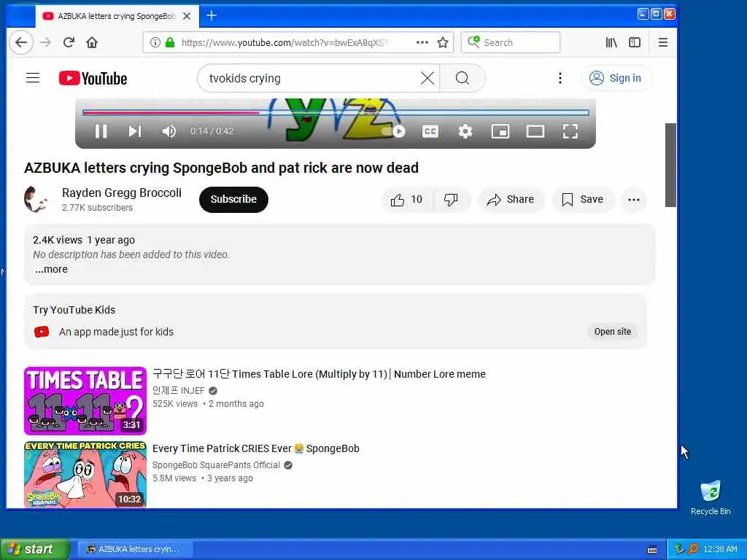Open the Library icon in toolbar
The image size is (747, 560).
[x=611, y=42]
